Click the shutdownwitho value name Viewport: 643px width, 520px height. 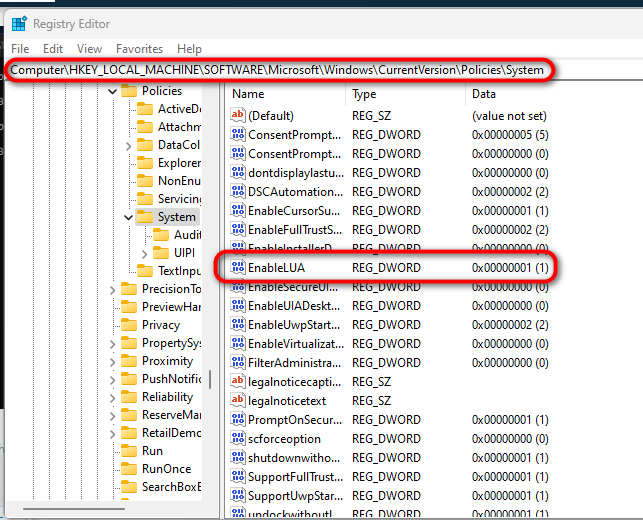click(x=294, y=458)
